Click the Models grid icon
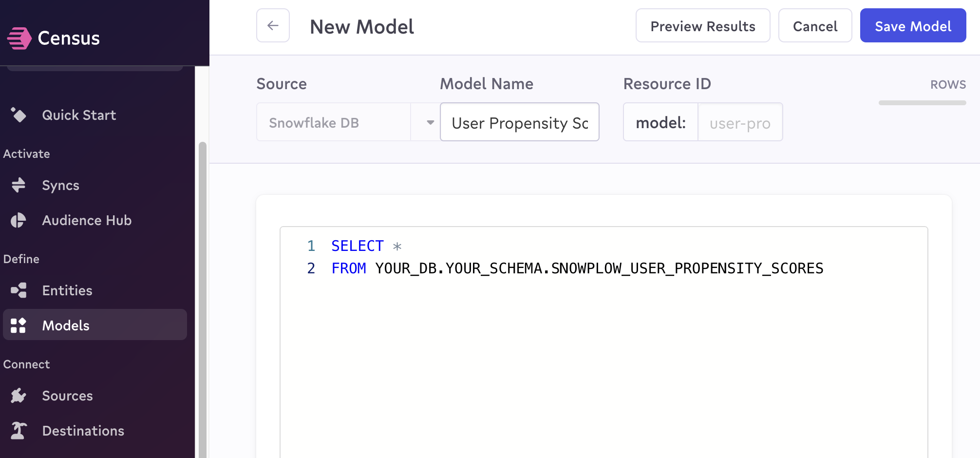This screenshot has width=980, height=458. click(x=19, y=325)
